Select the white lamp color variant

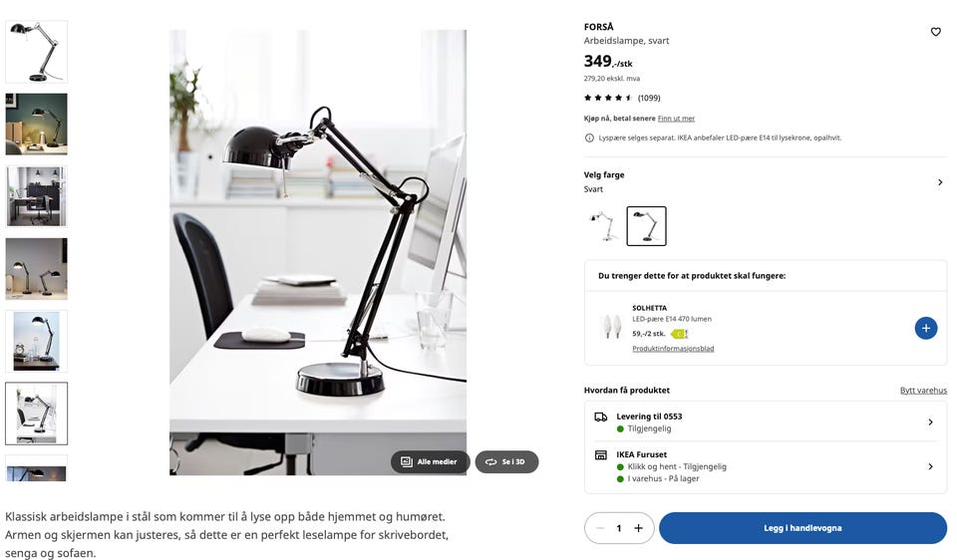[x=603, y=226]
